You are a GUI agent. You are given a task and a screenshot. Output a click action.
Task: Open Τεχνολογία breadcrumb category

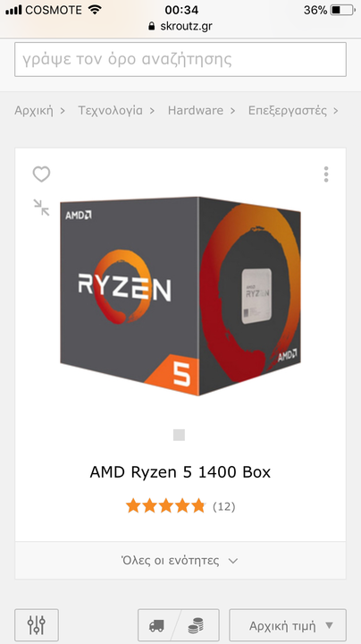110,111
